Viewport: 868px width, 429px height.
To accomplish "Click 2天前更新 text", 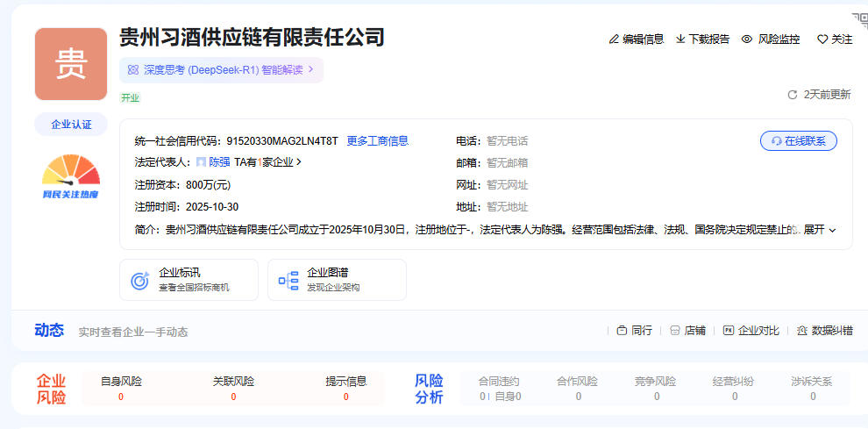I will (827, 95).
